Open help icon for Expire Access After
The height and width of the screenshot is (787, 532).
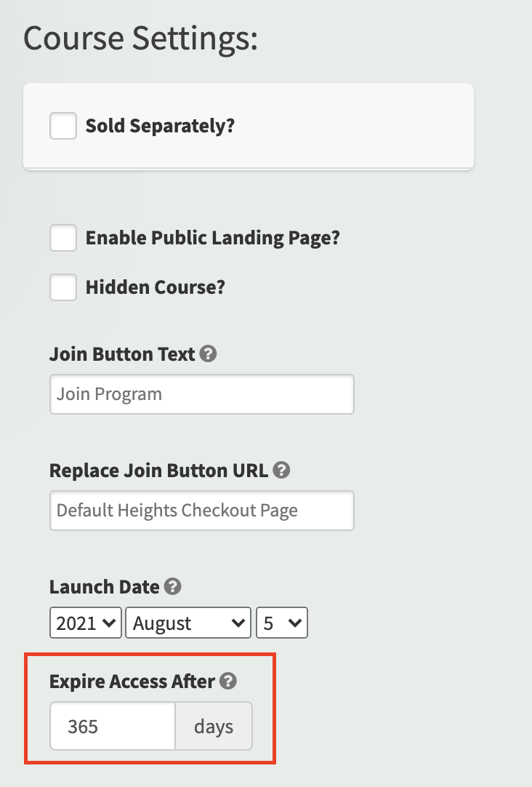click(228, 681)
